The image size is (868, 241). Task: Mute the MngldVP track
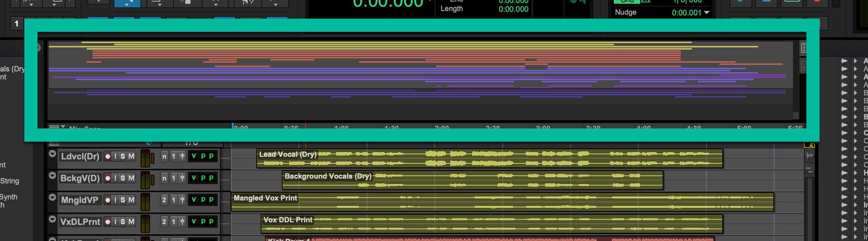(x=131, y=200)
